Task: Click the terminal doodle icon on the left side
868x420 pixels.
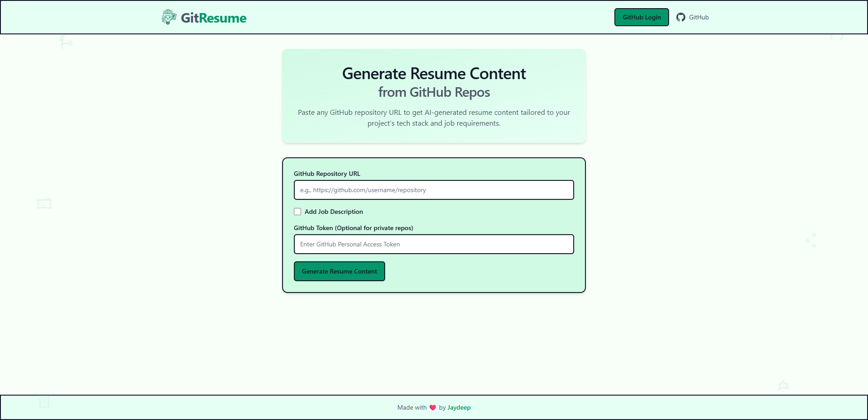Action: click(43, 204)
